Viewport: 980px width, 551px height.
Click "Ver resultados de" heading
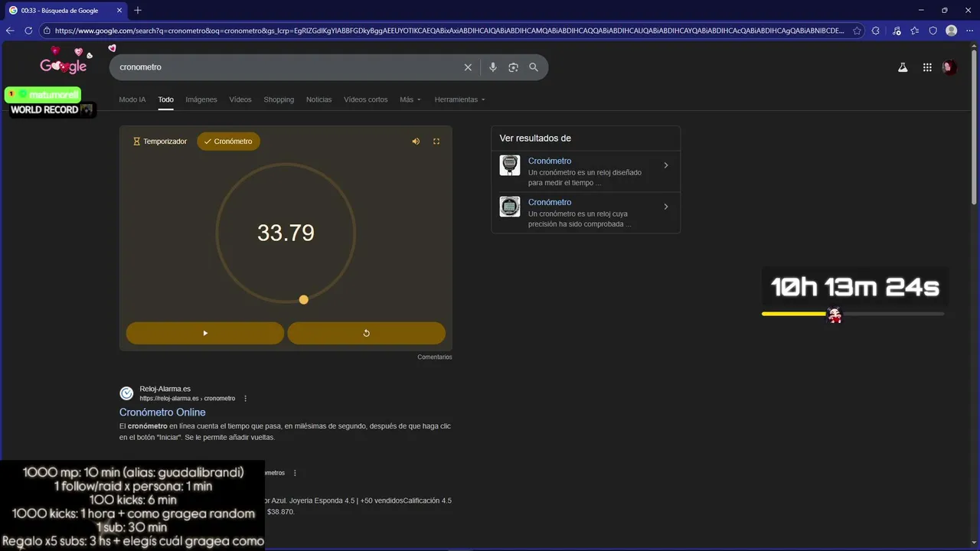pyautogui.click(x=535, y=139)
